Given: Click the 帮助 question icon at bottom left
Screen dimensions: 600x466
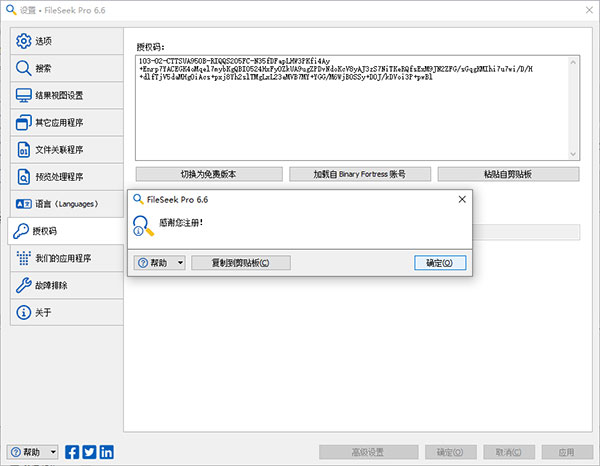Looking at the screenshot, I should point(16,452).
